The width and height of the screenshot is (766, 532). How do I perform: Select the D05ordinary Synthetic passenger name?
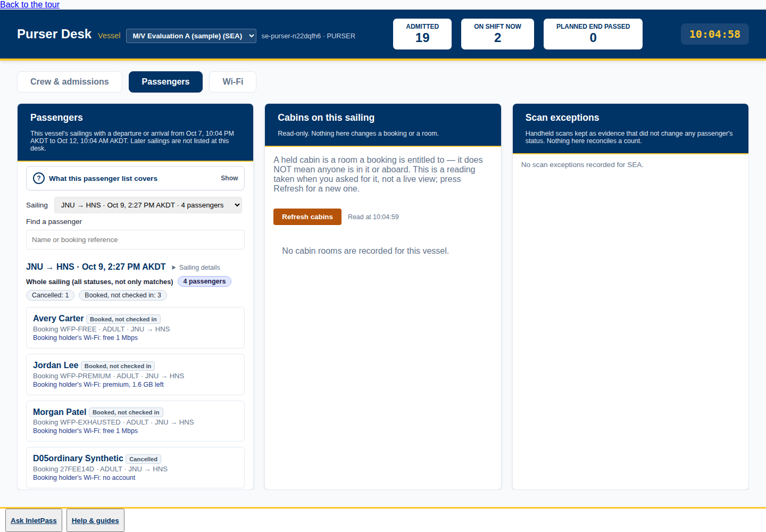tap(78, 459)
